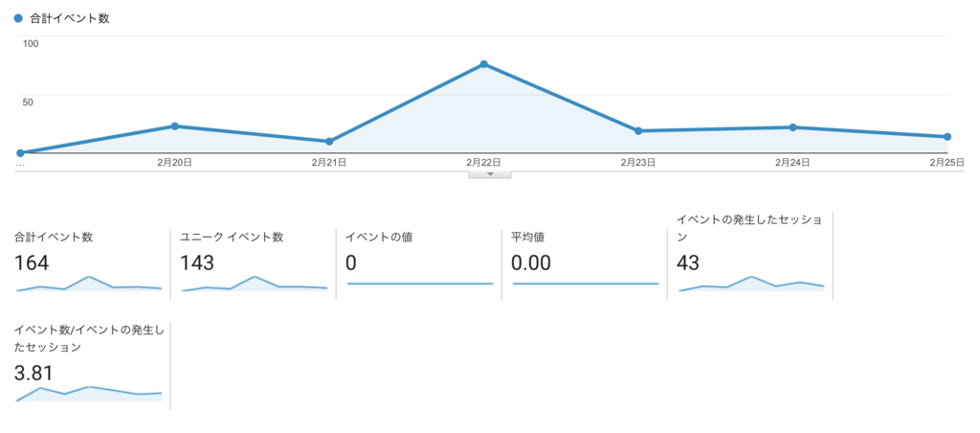
Task: Select the 2月23日 data point on chart
Action: tap(638, 131)
